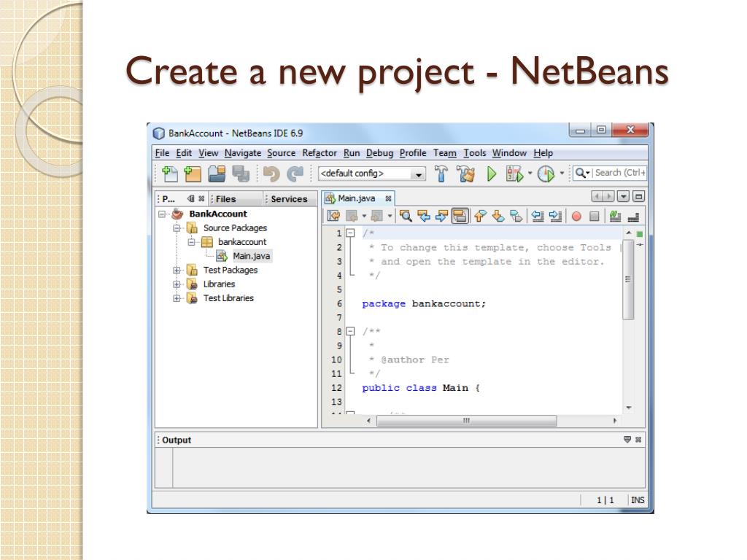
Task: Open the Debug Project dropdown arrow
Action: (530, 174)
